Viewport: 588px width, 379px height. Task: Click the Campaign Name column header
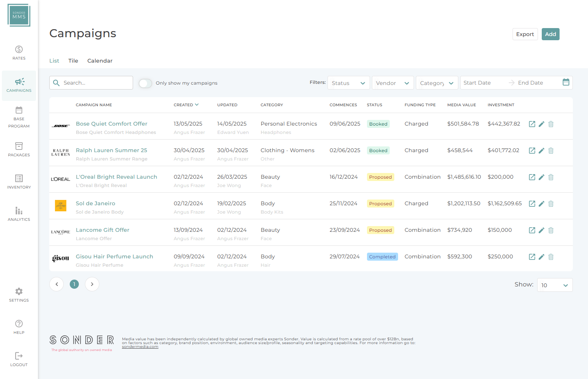click(94, 105)
